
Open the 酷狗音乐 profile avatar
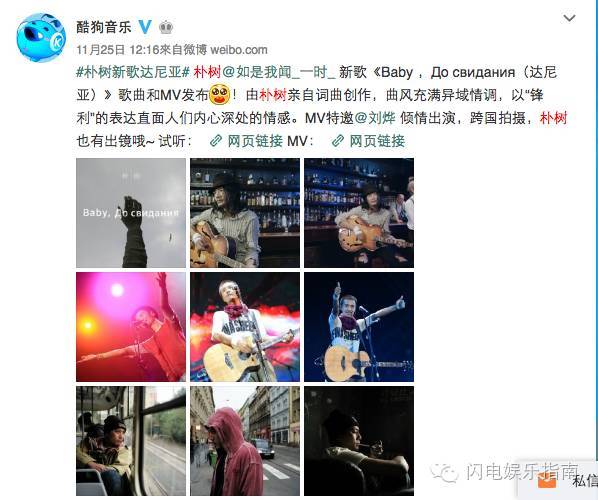coord(41,38)
